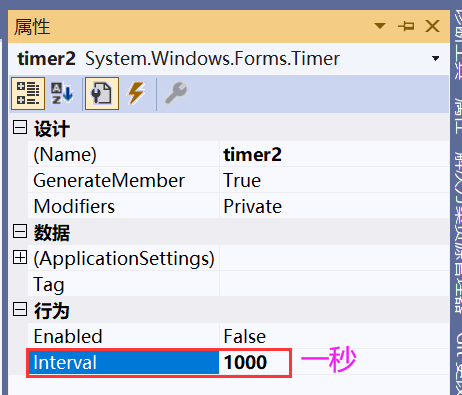Expand the (ApplicationSettings) property
The image size is (462, 395).
click(20, 257)
